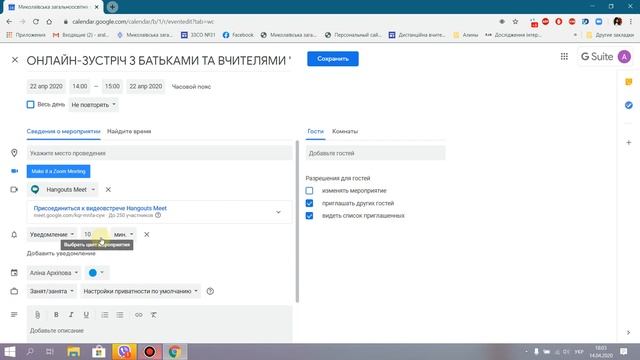Viewport: 640px width, 360px height.
Task: Open the Google apps grid
Action: coord(564,57)
